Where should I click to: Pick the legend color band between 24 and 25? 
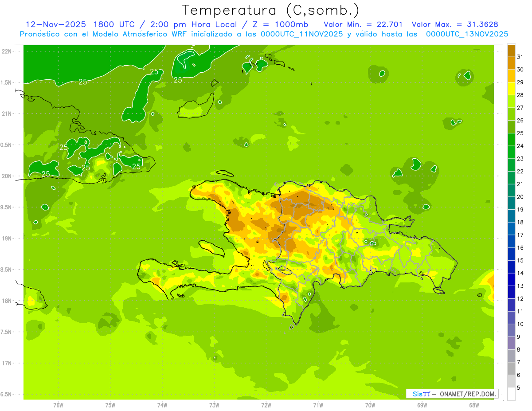click(x=511, y=140)
